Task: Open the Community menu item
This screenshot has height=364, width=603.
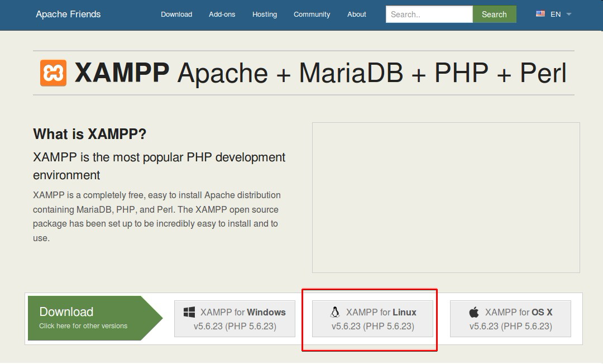Action: coord(312,14)
